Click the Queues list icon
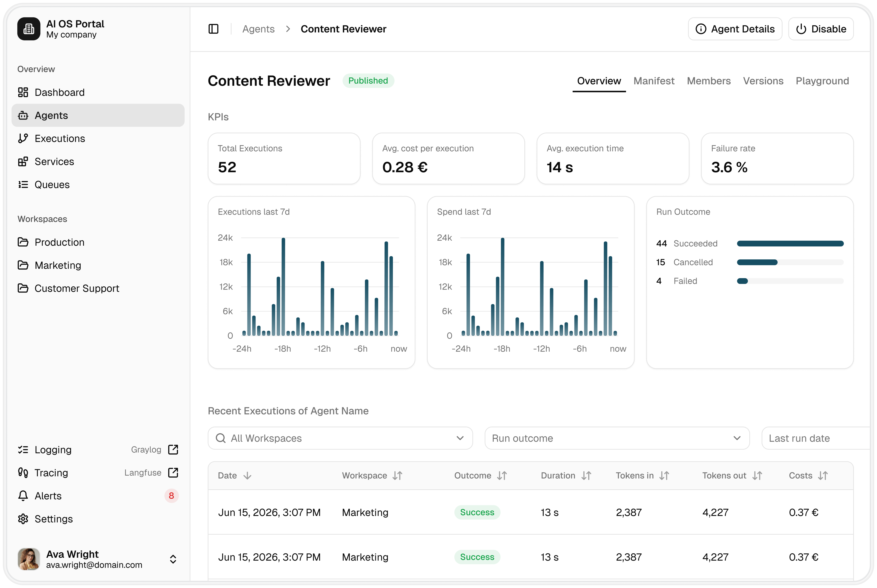Screen dimensions: 877x588 click(23, 185)
